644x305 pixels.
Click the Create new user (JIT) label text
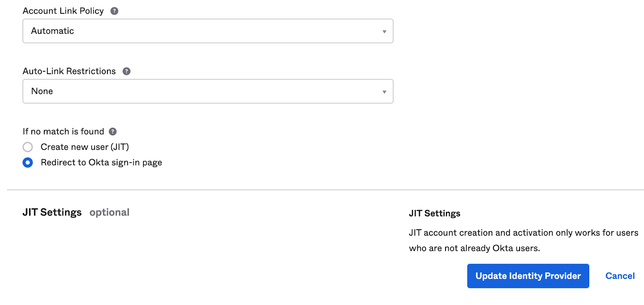click(85, 147)
